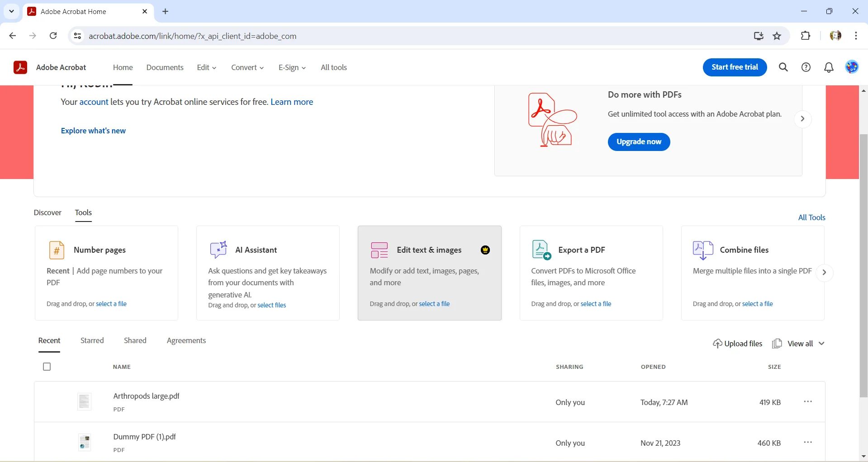Click the Start free trial button
Viewport: 868px width, 462px height.
[735, 67]
